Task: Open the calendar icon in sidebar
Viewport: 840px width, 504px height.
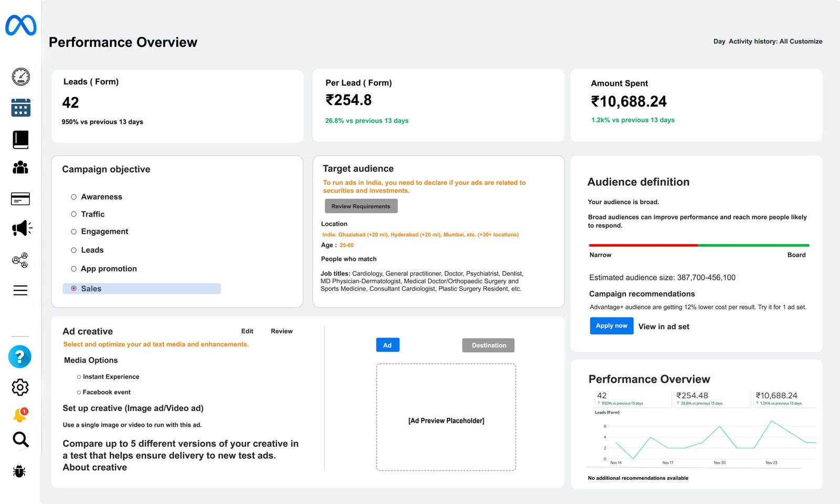Action: pyautogui.click(x=21, y=108)
